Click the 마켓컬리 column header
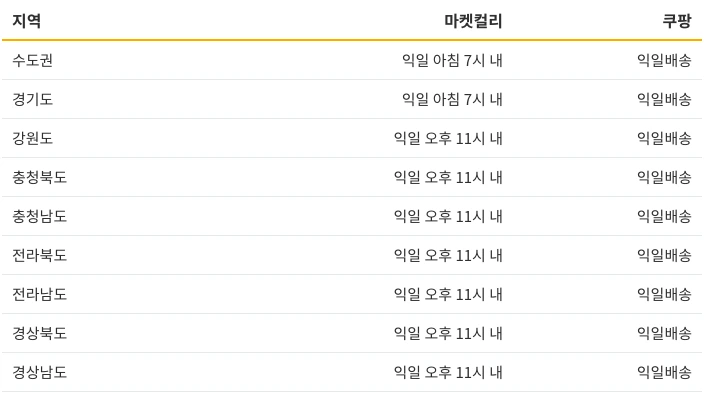Image resolution: width=721 pixels, height=401 pixels. 473,21
